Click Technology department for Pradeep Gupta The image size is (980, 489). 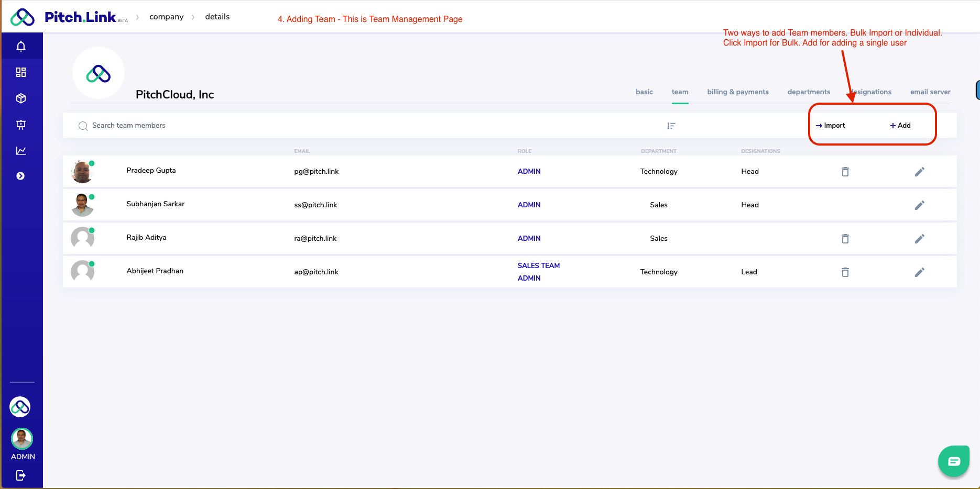(659, 172)
